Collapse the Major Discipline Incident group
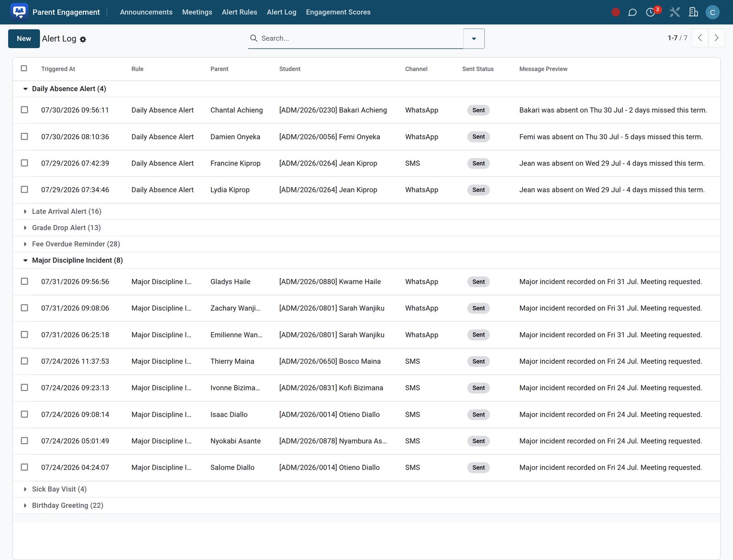The width and height of the screenshot is (733, 560). [x=77, y=260]
